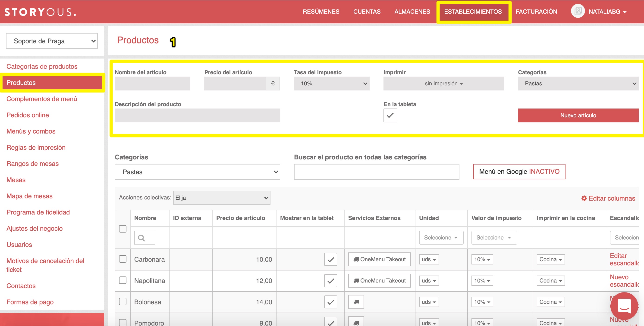The width and height of the screenshot is (644, 326).
Task: Go to the ALMACENES menu
Action: [x=412, y=12]
